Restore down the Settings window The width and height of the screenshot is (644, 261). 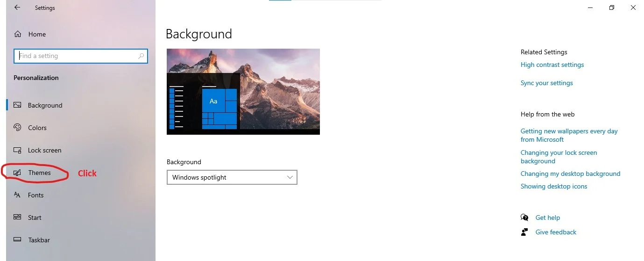coord(612,7)
